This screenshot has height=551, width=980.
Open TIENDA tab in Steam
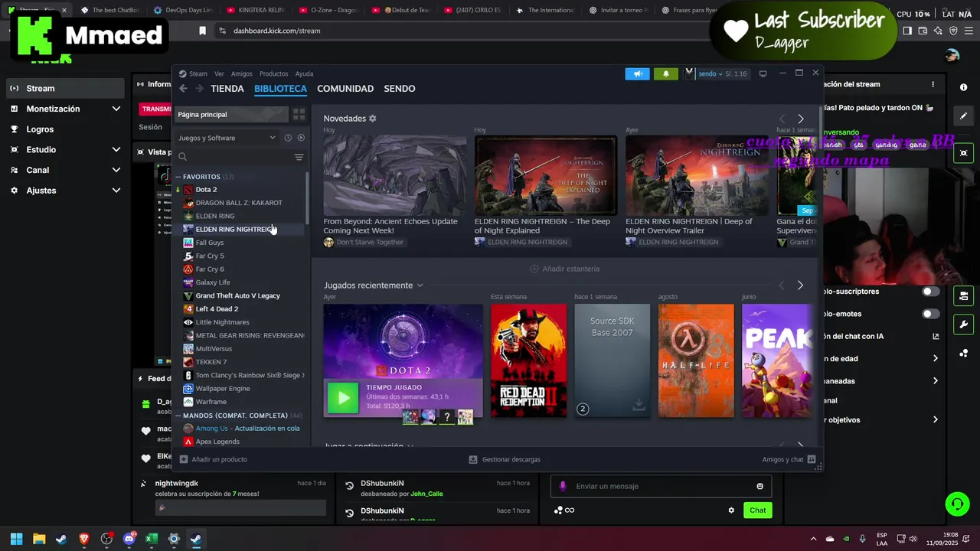[227, 89]
